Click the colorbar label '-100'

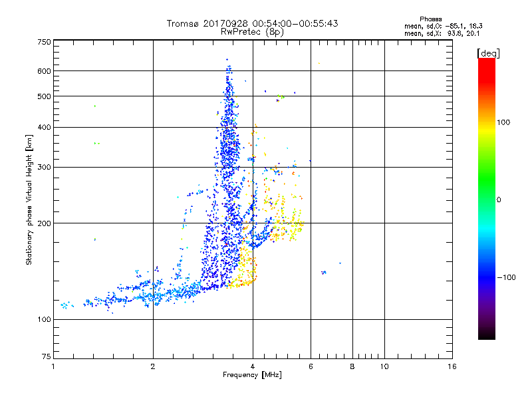click(x=506, y=277)
